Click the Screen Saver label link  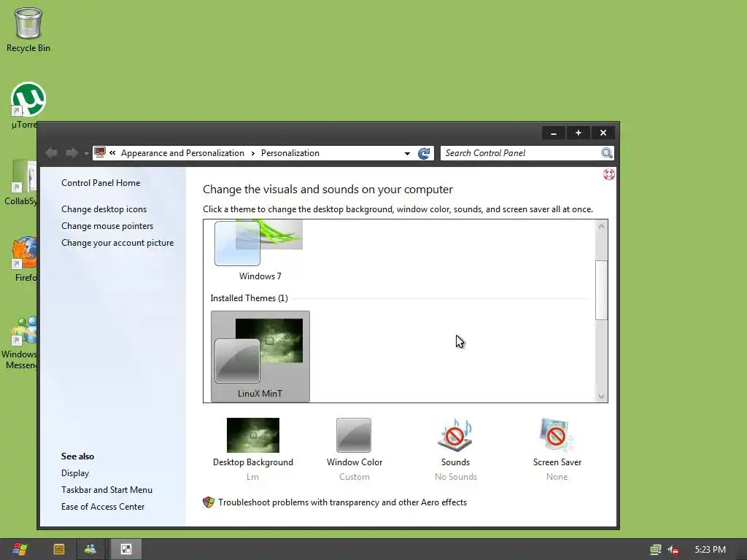[x=557, y=462]
